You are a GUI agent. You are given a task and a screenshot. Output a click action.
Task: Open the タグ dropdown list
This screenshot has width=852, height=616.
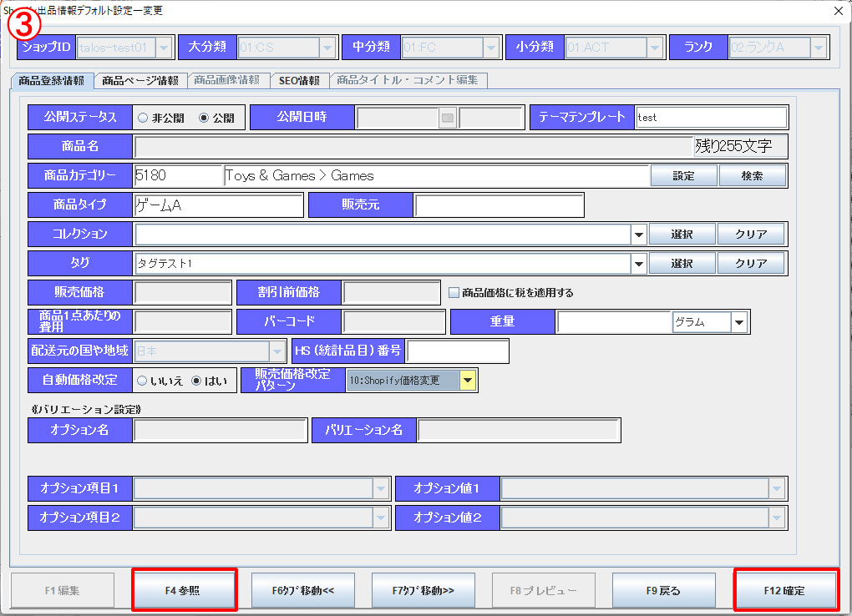639,264
